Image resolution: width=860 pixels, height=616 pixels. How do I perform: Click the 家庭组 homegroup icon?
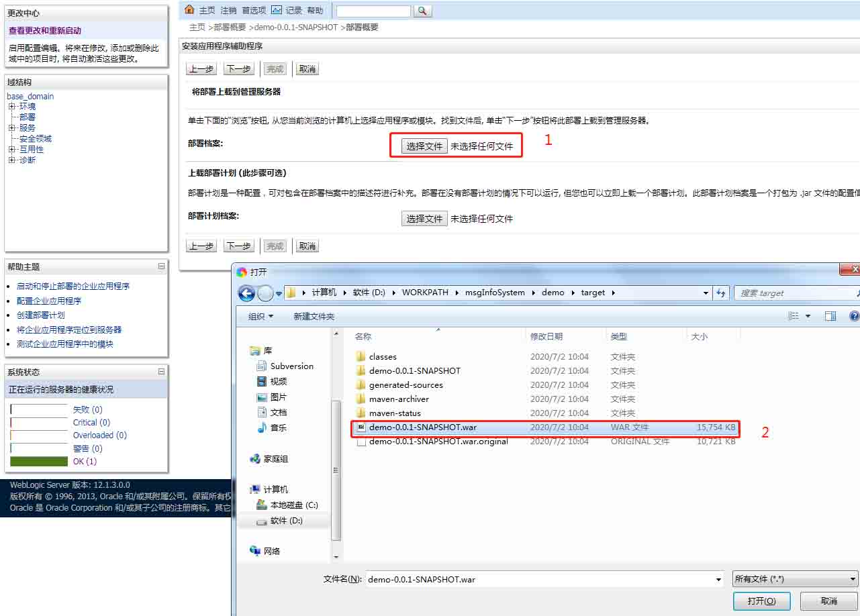(x=254, y=459)
